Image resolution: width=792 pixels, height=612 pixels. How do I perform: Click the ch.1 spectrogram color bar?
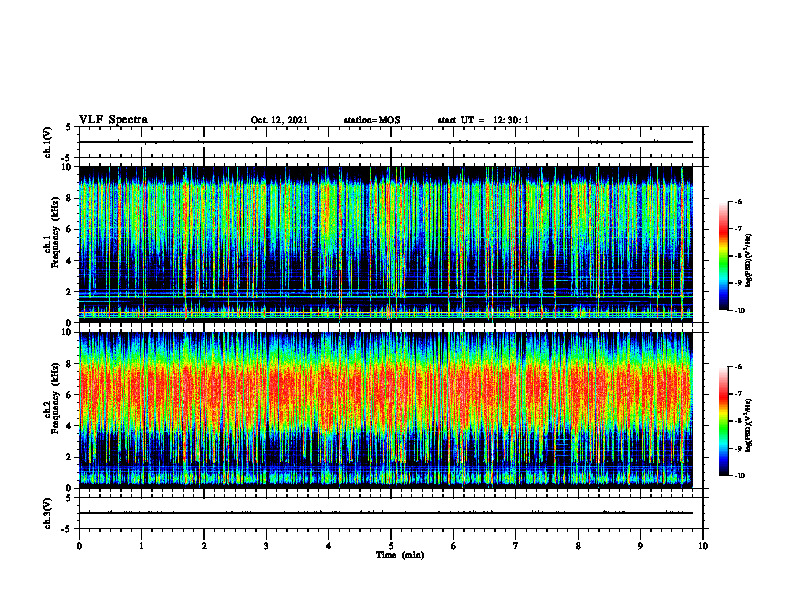(724, 256)
